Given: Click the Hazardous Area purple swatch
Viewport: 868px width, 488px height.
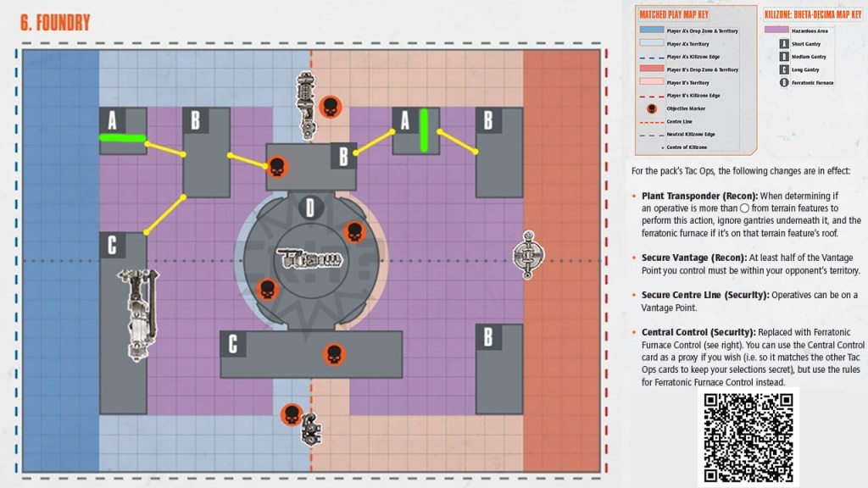Looking at the screenshot, I should [776, 30].
